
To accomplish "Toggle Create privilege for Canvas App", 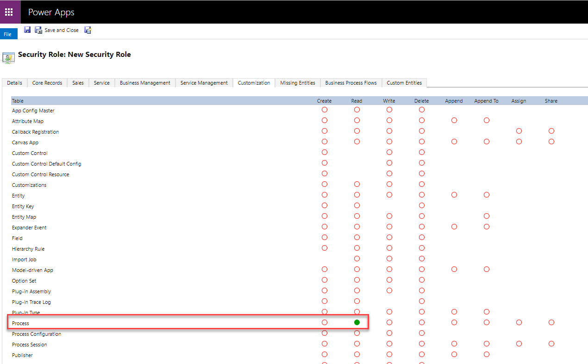I will point(324,142).
